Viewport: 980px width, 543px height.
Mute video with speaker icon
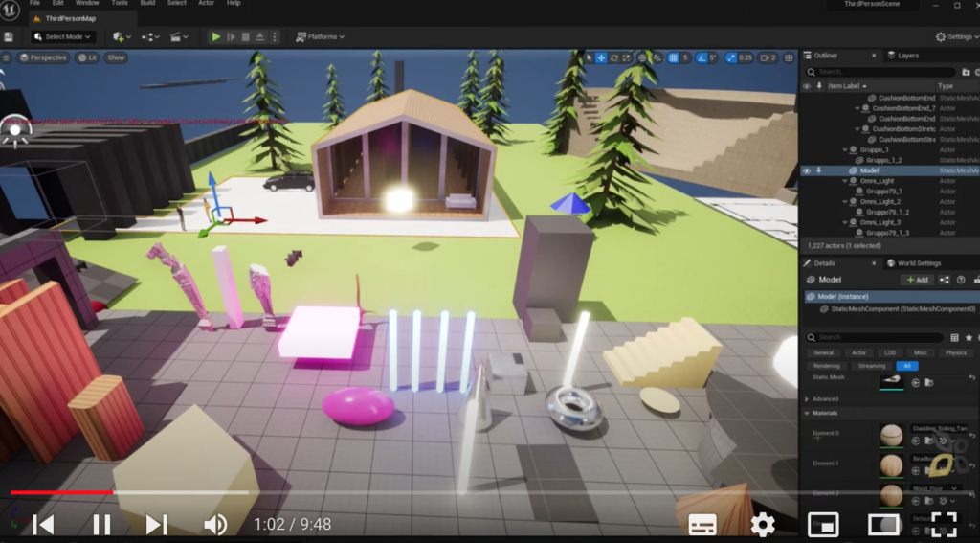(215, 524)
